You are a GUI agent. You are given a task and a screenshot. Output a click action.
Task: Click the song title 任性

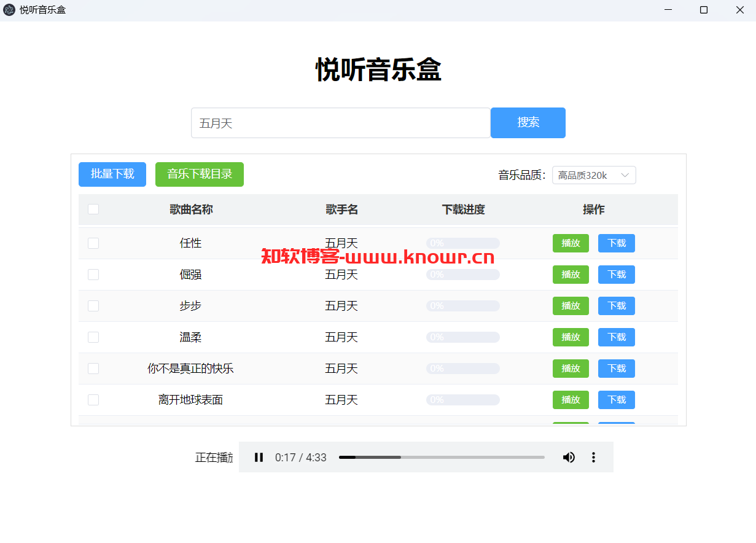point(190,243)
